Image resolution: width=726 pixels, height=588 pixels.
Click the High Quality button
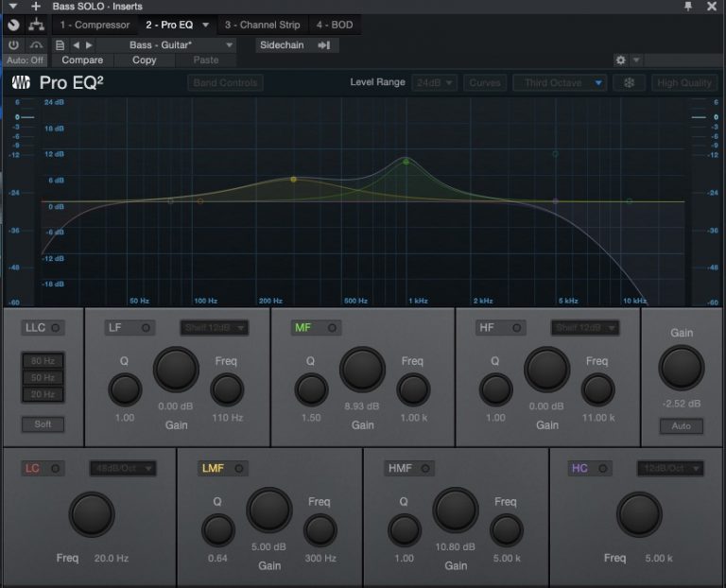[x=683, y=83]
